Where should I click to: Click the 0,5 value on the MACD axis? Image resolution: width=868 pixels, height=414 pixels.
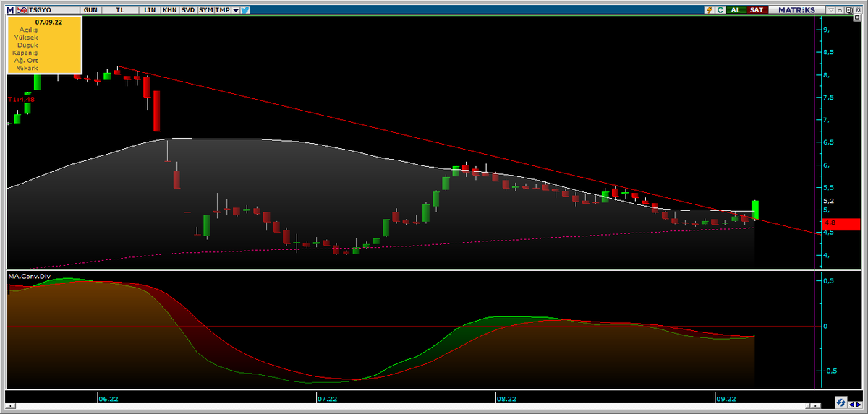tap(827, 281)
